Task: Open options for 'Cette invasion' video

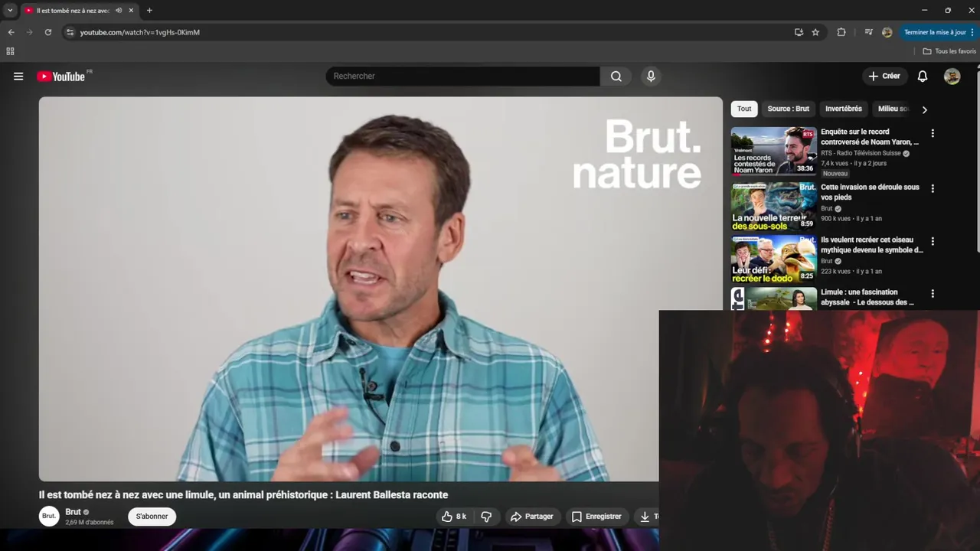Action: [933, 188]
